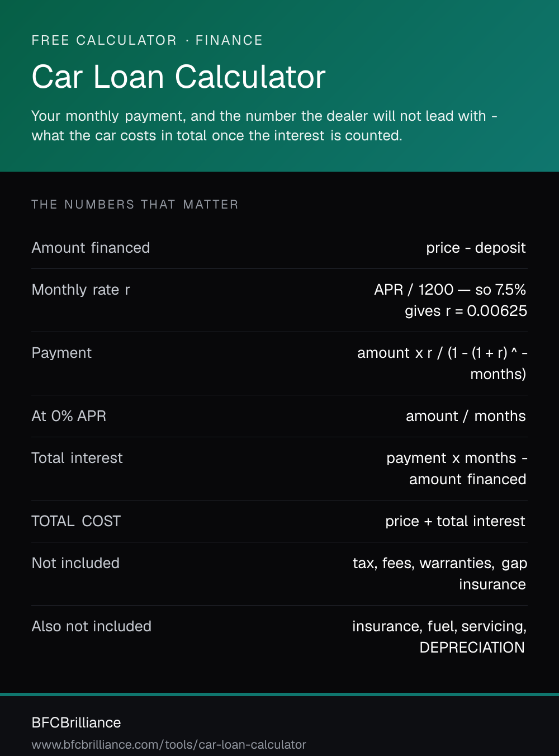The height and width of the screenshot is (756, 559).
Task: Click price + total interest value
Action: click(x=455, y=521)
